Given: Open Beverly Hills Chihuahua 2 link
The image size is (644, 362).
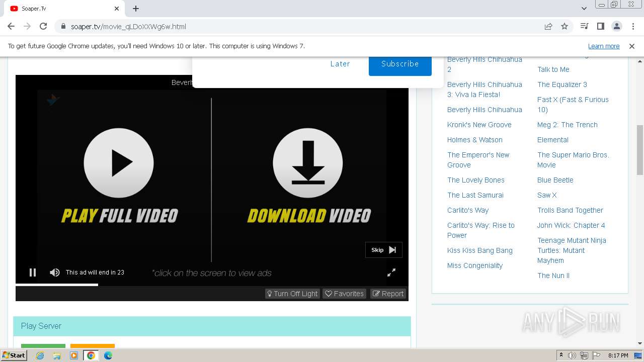Looking at the screenshot, I should click(x=485, y=64).
